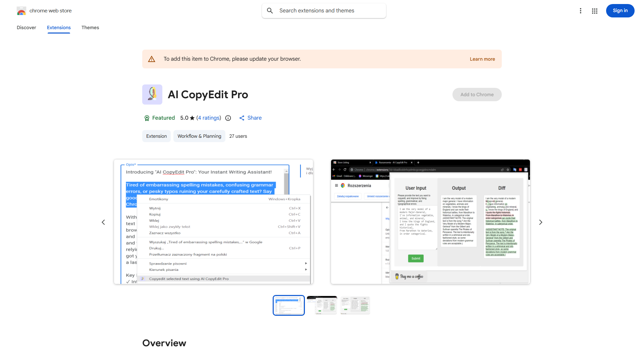The width and height of the screenshot is (644, 362).
Task: Select the third screenshot thumbnail
Action: 355,305
